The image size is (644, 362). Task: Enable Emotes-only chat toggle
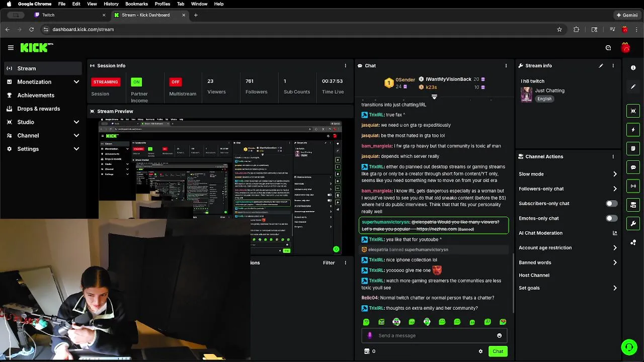[x=611, y=218]
